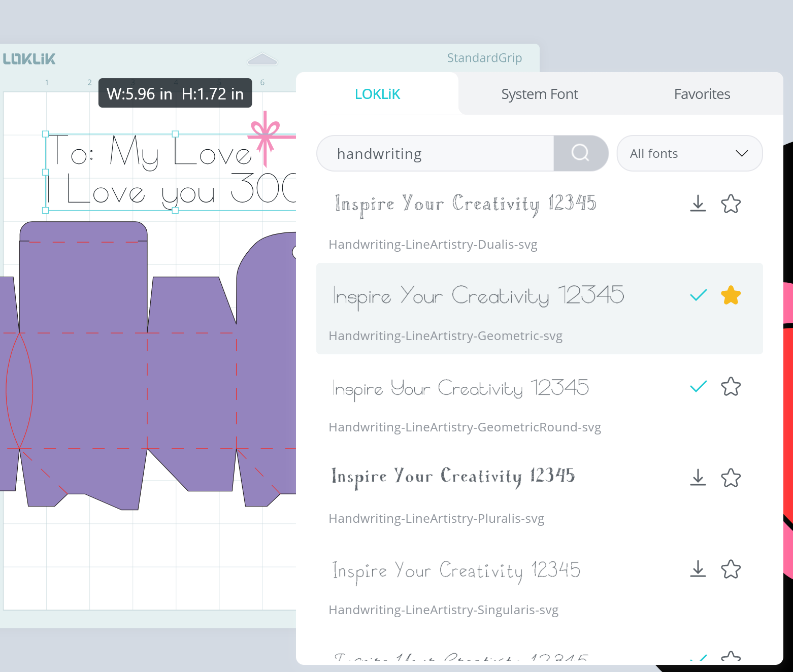Open the All fonts filter dropdown
The image size is (793, 672).
[x=689, y=153]
